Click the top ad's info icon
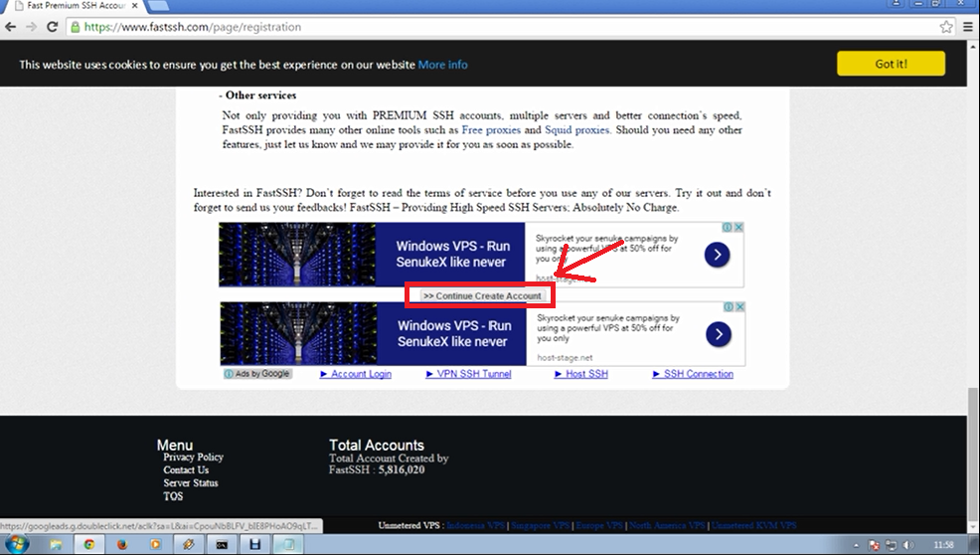980x555 pixels. click(728, 227)
